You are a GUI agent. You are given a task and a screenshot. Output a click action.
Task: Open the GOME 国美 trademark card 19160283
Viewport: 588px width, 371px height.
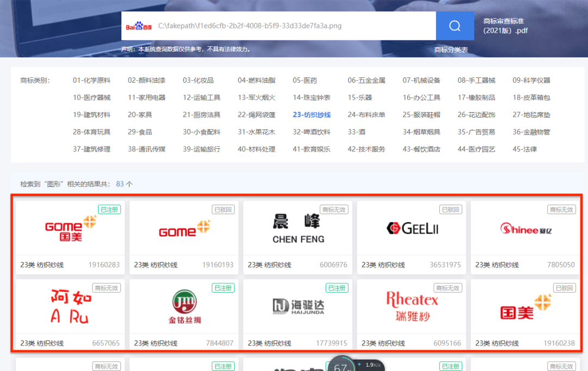70,237
